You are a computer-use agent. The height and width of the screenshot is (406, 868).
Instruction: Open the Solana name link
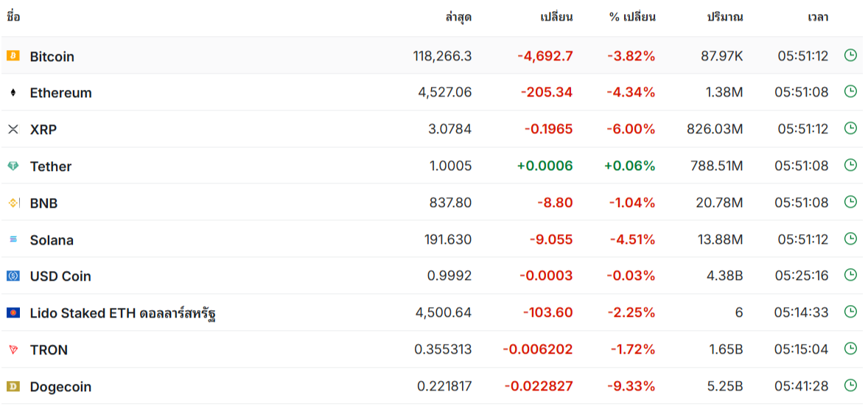52,239
